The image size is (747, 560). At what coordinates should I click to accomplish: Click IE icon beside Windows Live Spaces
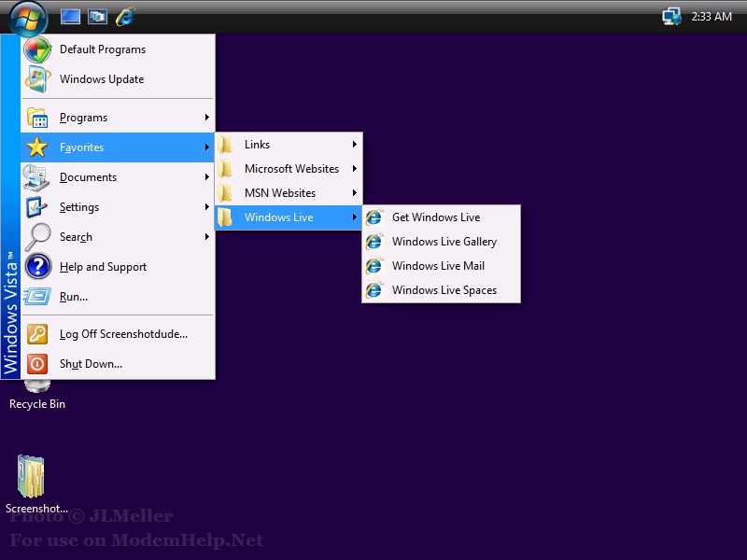point(374,290)
